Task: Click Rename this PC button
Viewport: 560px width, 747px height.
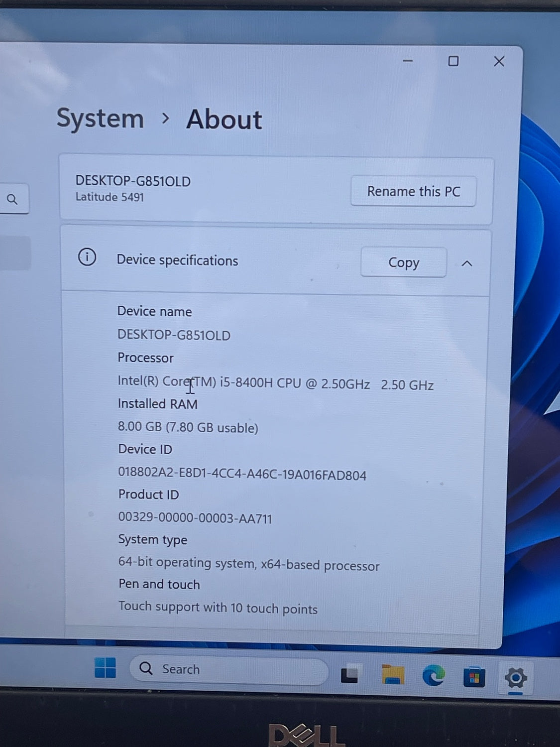Action: click(x=413, y=191)
